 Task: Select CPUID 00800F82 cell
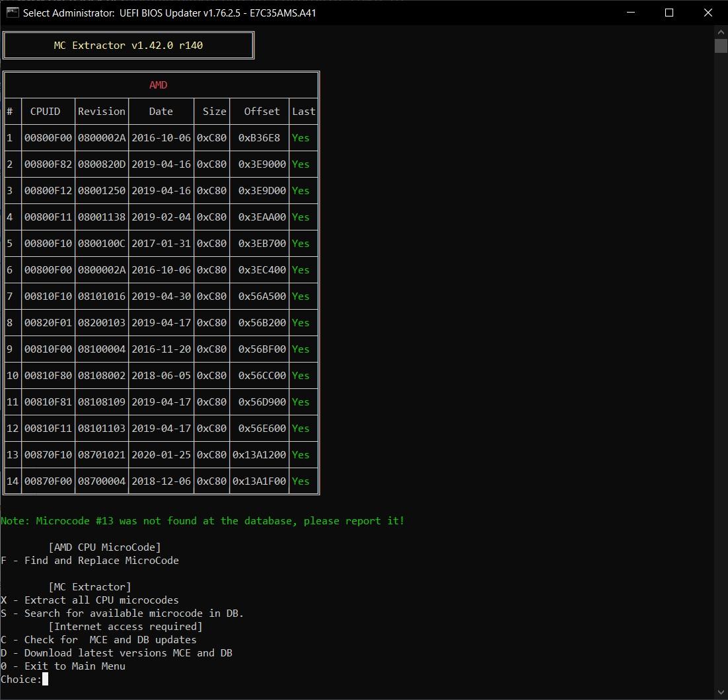point(48,164)
